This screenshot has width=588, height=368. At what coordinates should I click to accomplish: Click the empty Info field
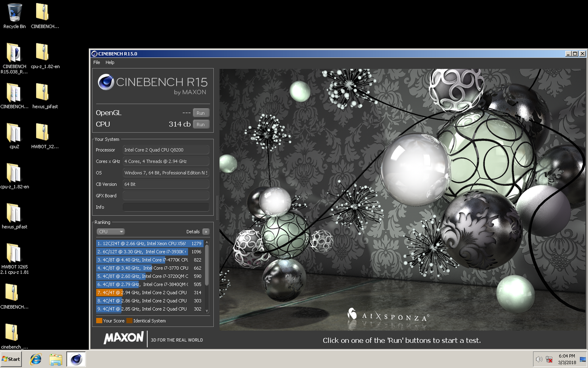click(166, 207)
